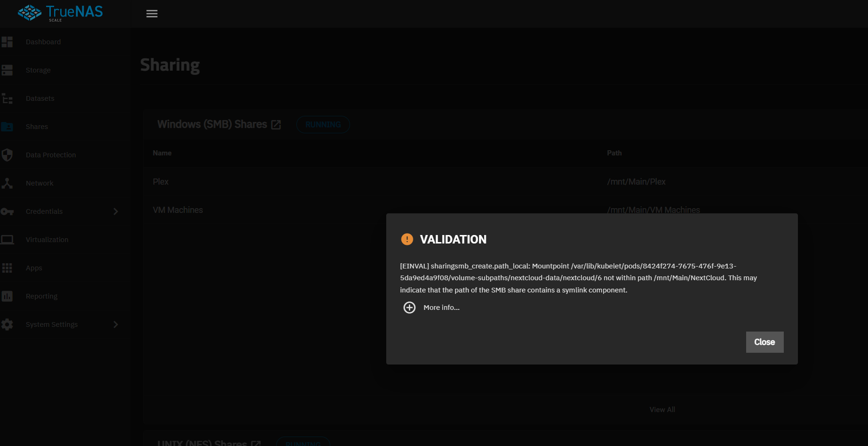
Task: Select the Plex share row
Action: click(x=505, y=182)
